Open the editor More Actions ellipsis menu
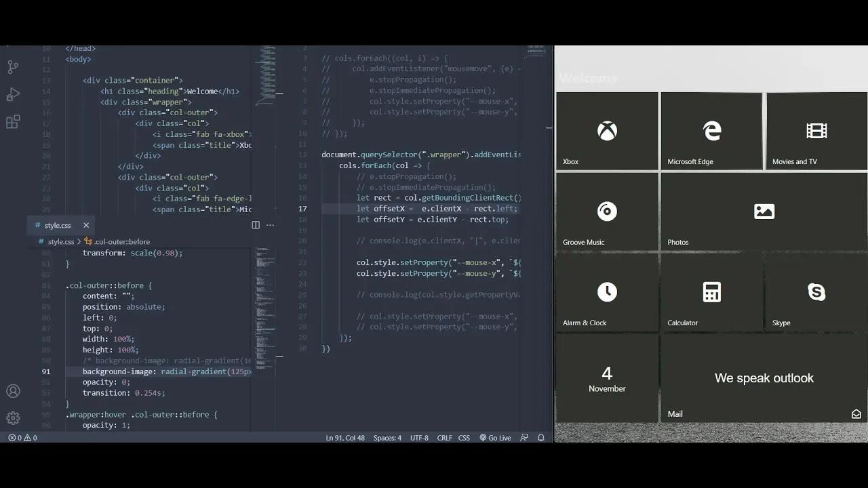Viewport: 868px width, 488px height. click(271, 224)
